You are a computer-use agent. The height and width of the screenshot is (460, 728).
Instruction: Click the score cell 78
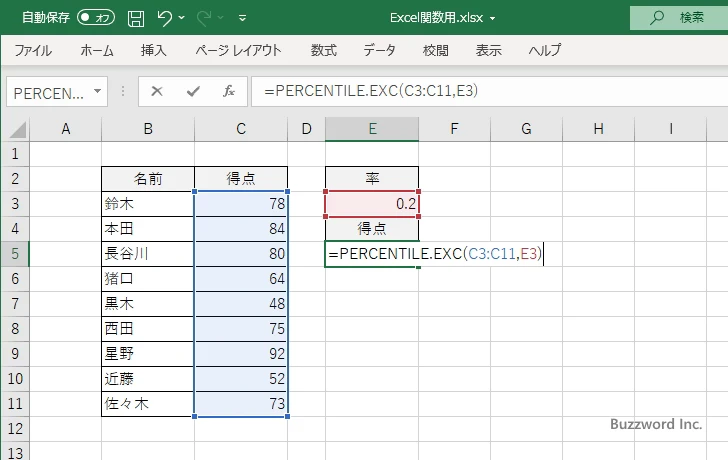[241, 204]
